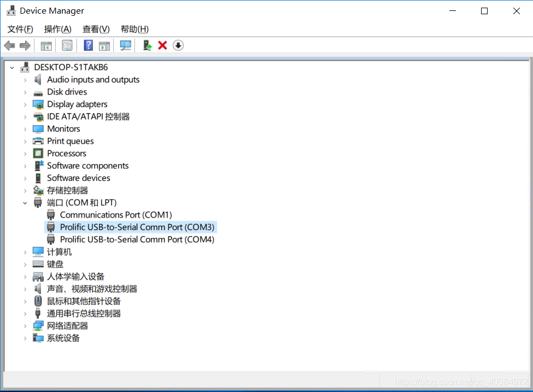Click the Monitors category icon
This screenshot has width=533, height=392.
[38, 129]
